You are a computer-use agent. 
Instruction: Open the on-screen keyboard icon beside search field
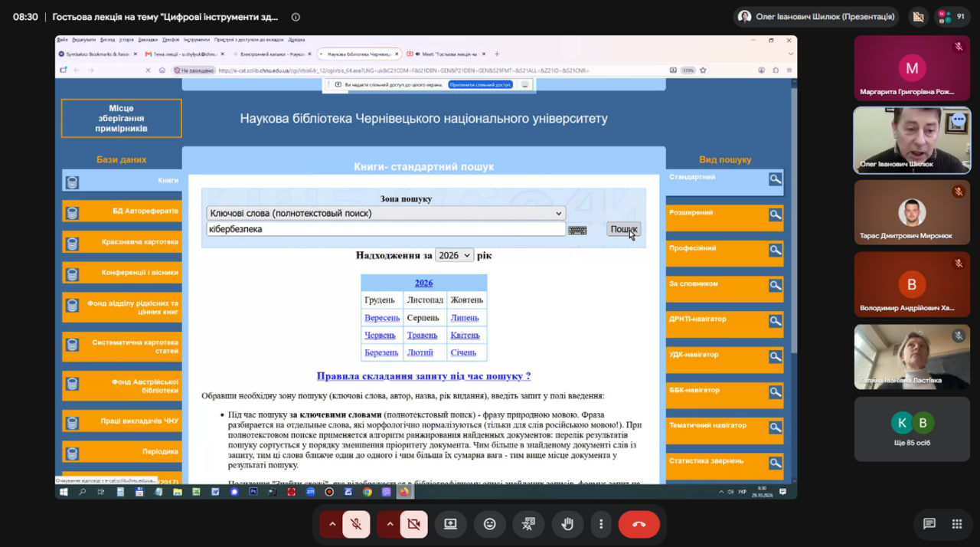[577, 230]
